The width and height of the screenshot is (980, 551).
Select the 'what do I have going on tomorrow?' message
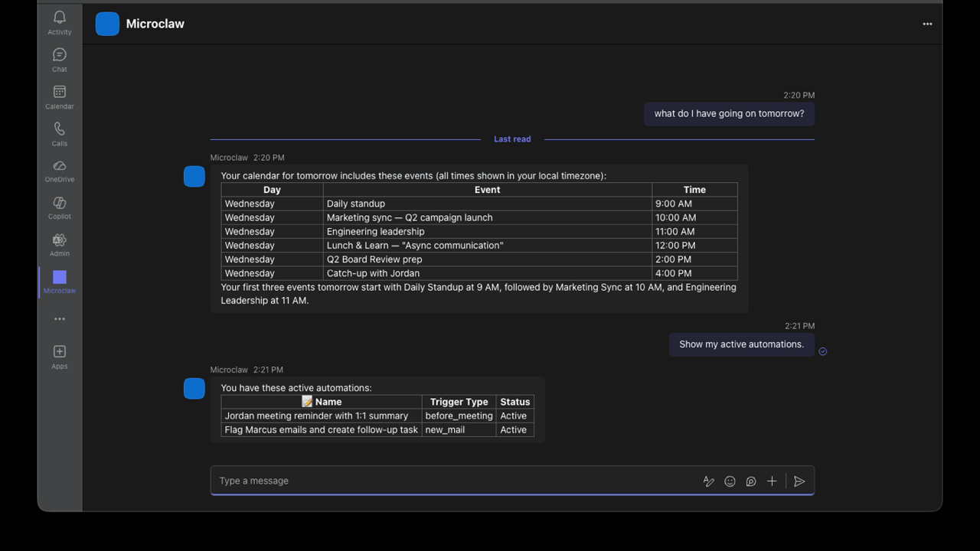pos(729,114)
